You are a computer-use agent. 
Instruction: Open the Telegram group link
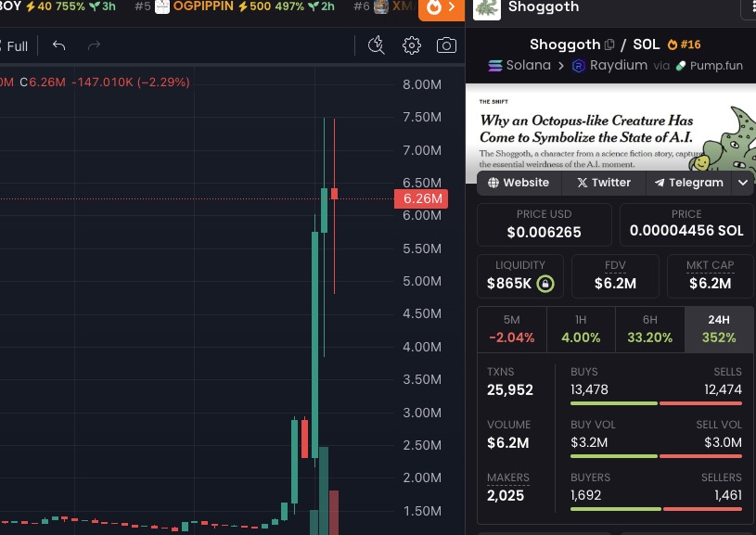pyautogui.click(x=688, y=183)
